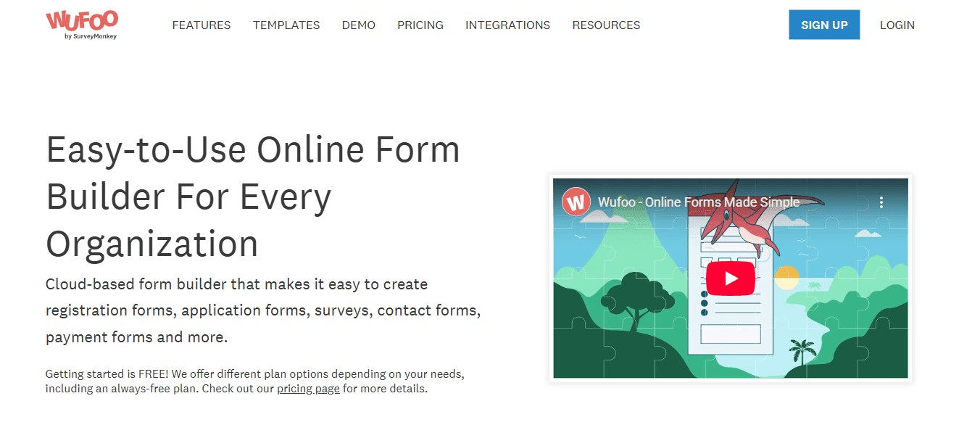Click the 'by SurveyMonkey' tagline under the logo
This screenshot has height=446, width=980.
[90, 36]
